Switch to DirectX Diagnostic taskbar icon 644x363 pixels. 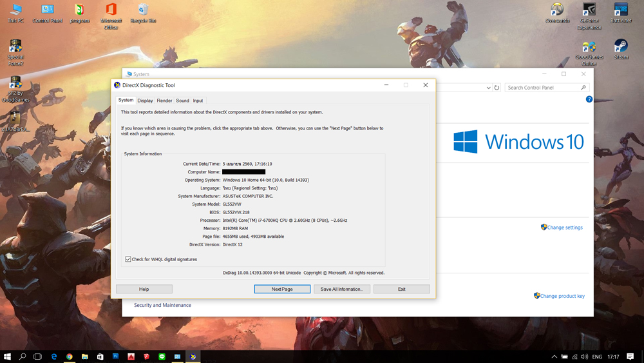tap(193, 357)
